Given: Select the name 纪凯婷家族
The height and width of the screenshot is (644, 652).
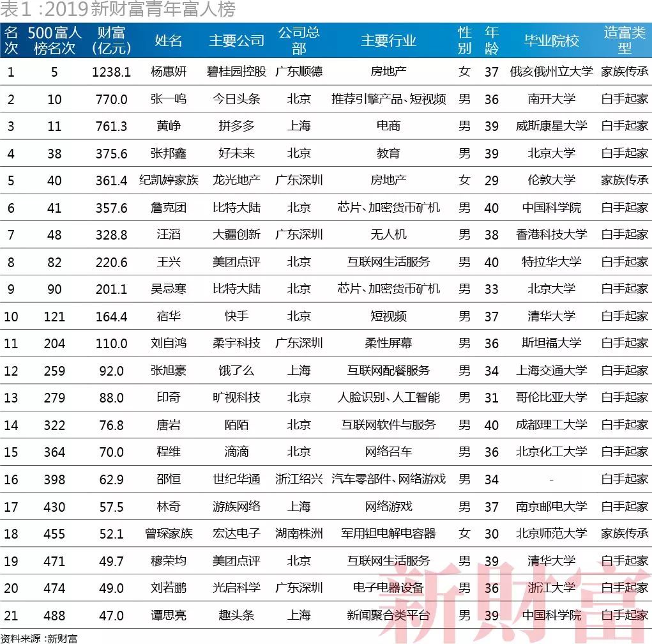Looking at the screenshot, I should click(x=169, y=180).
